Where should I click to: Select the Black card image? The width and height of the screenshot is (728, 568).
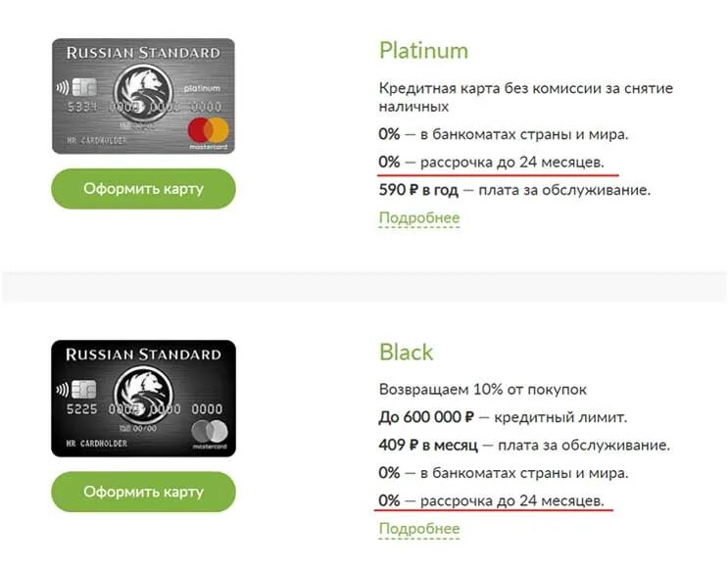tap(143, 399)
